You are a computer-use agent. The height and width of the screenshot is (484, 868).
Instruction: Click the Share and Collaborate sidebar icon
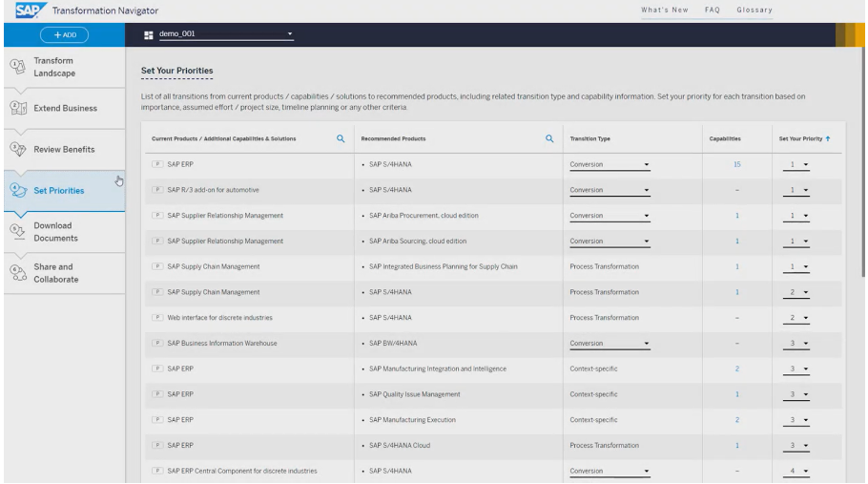[17, 273]
